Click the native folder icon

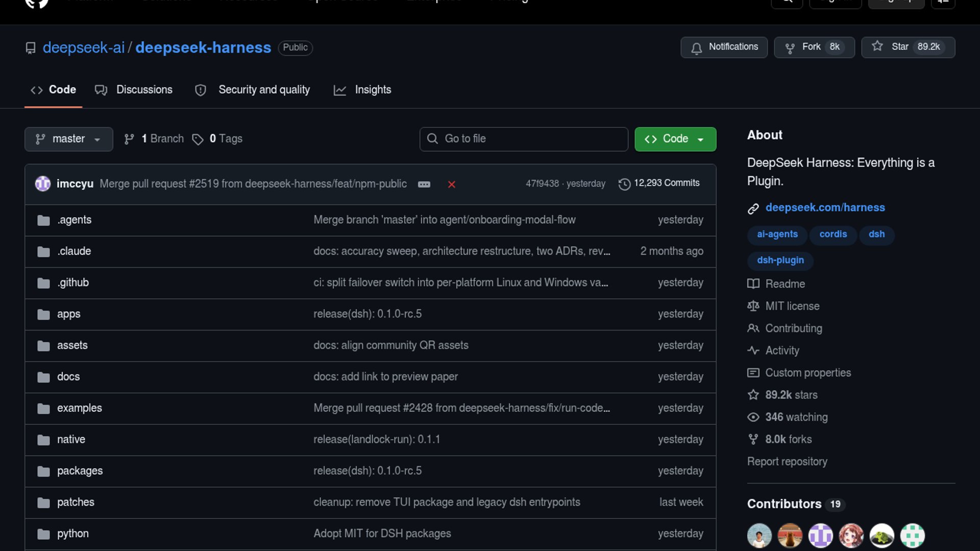coord(43,440)
